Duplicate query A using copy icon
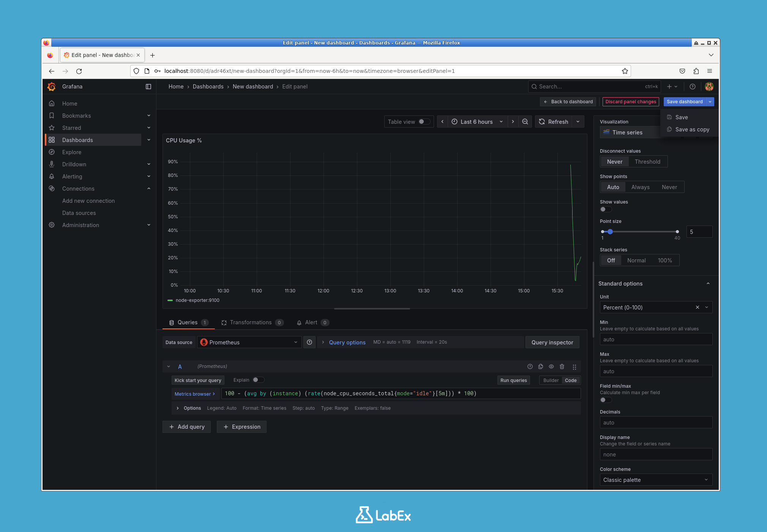This screenshot has width=767, height=532. (540, 367)
